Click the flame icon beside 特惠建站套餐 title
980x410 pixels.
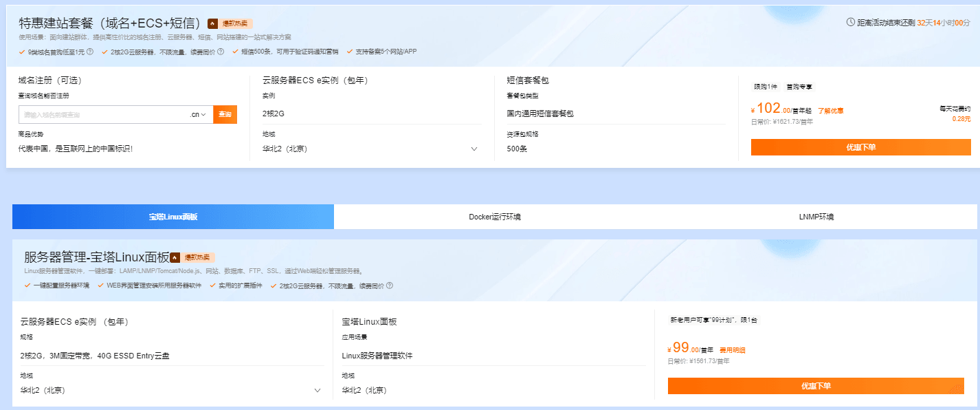click(x=213, y=23)
